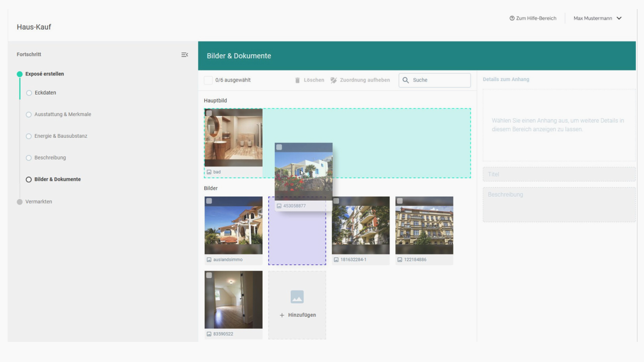Click the image placeholder icon in Hinzufügen tile
This screenshot has width=644, height=362.
[297, 297]
